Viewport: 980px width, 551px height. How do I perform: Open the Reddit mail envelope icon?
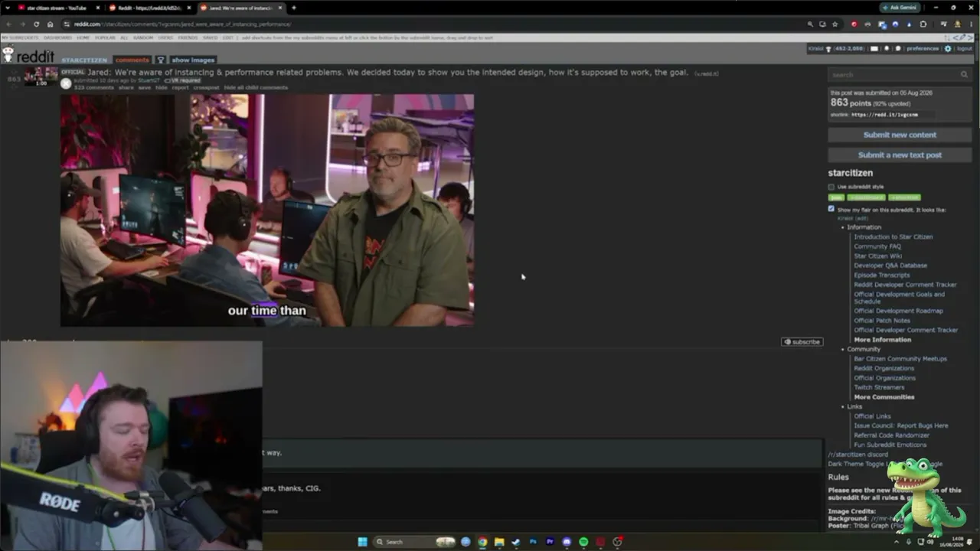[x=874, y=48]
